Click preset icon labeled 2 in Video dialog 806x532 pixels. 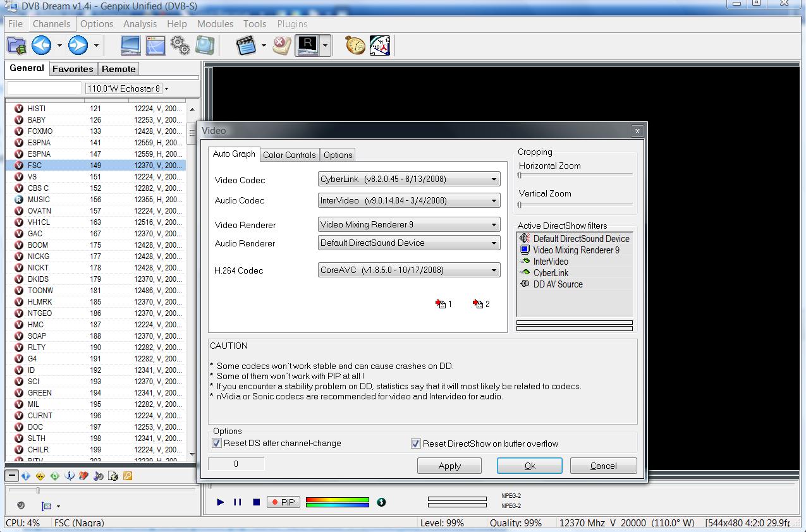point(481,304)
